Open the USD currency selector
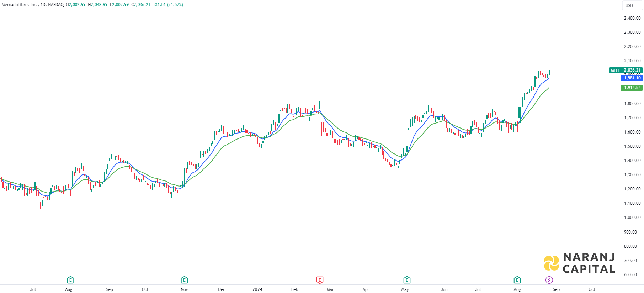The image size is (644, 293). tap(629, 5)
